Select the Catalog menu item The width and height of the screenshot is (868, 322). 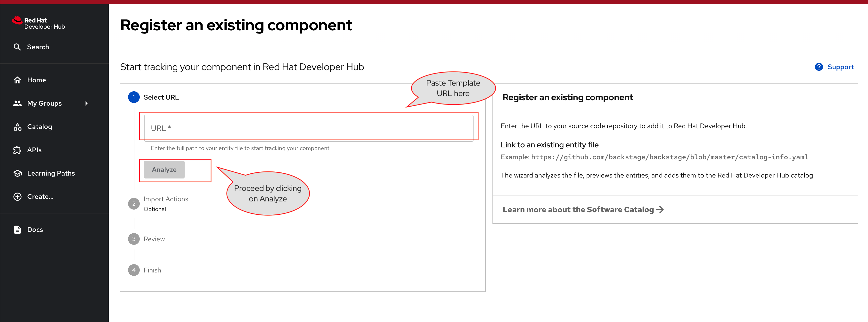pos(39,126)
